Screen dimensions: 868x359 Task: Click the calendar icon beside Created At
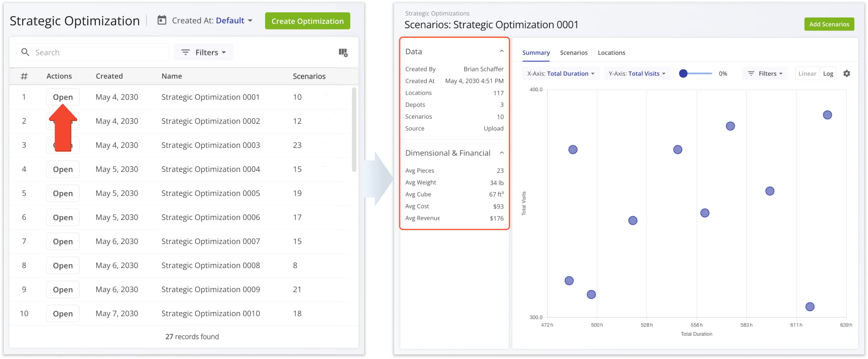[162, 20]
